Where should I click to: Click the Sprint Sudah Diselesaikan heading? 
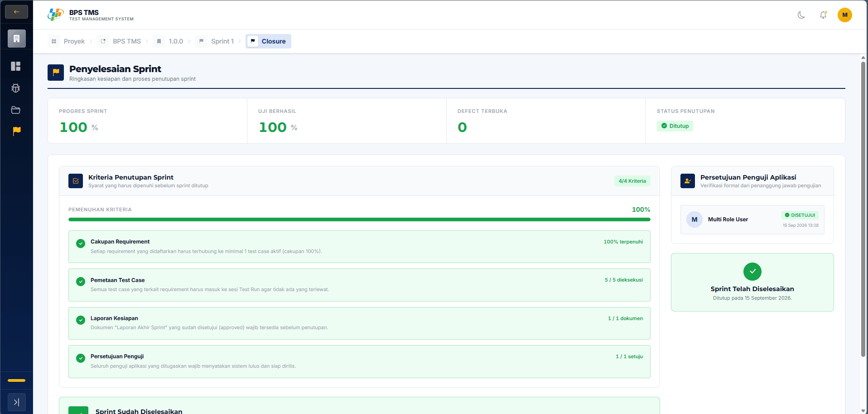(x=139, y=411)
